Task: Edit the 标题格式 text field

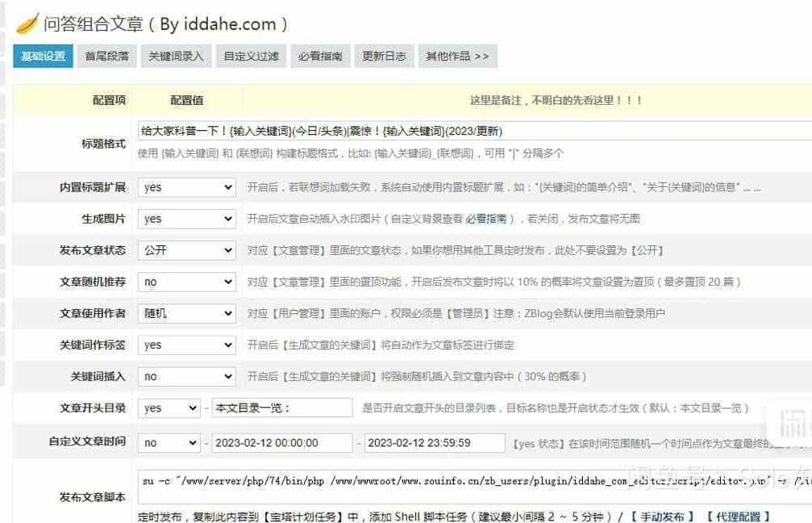Action: (x=474, y=131)
